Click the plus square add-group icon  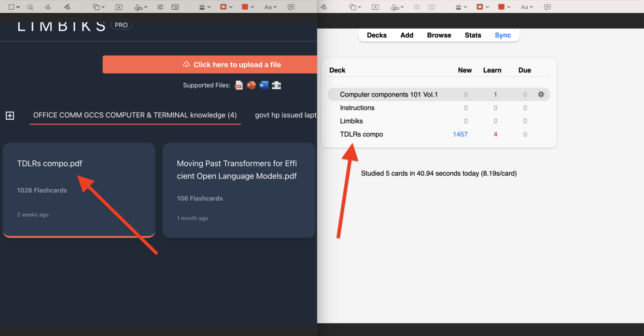pyautogui.click(x=10, y=115)
